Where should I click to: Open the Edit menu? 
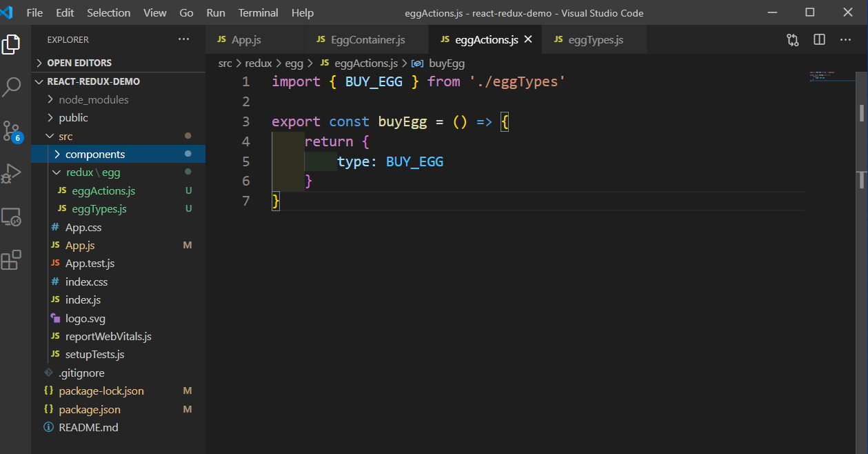(65, 12)
